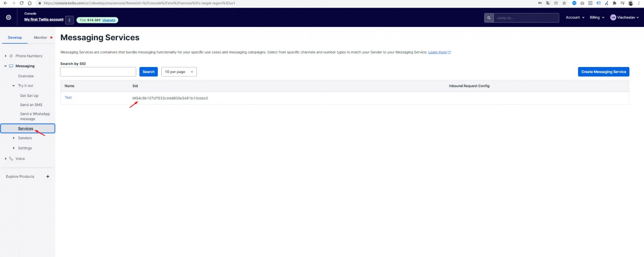Click the Create Messaging Service button
This screenshot has width=644, height=257.
click(x=603, y=72)
